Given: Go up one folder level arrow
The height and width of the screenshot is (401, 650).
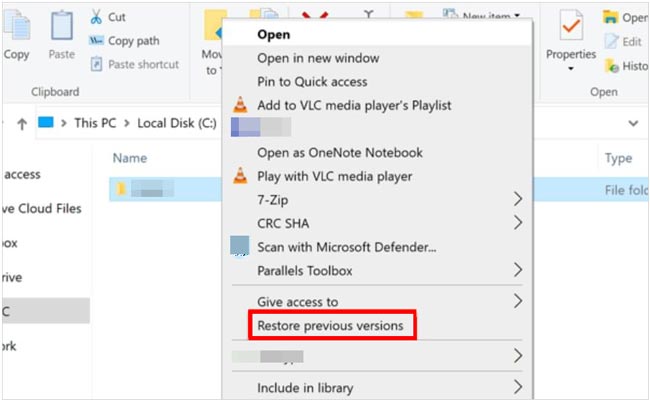Looking at the screenshot, I should coord(22,124).
